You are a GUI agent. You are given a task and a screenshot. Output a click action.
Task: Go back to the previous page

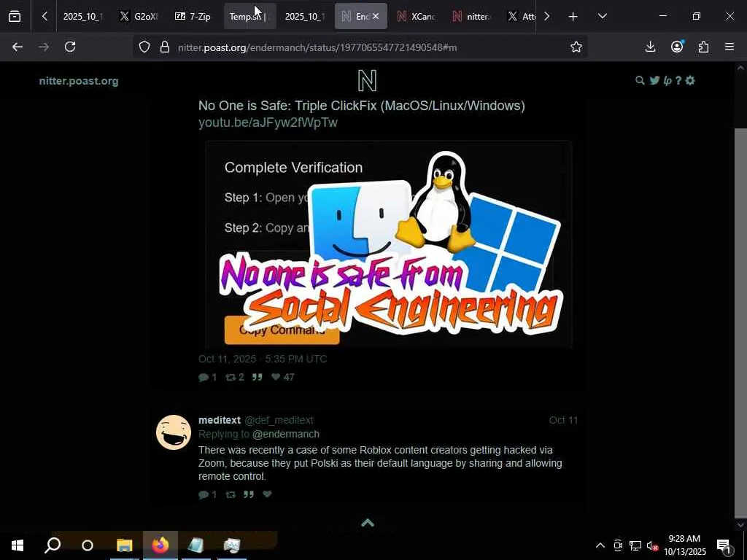click(x=18, y=47)
